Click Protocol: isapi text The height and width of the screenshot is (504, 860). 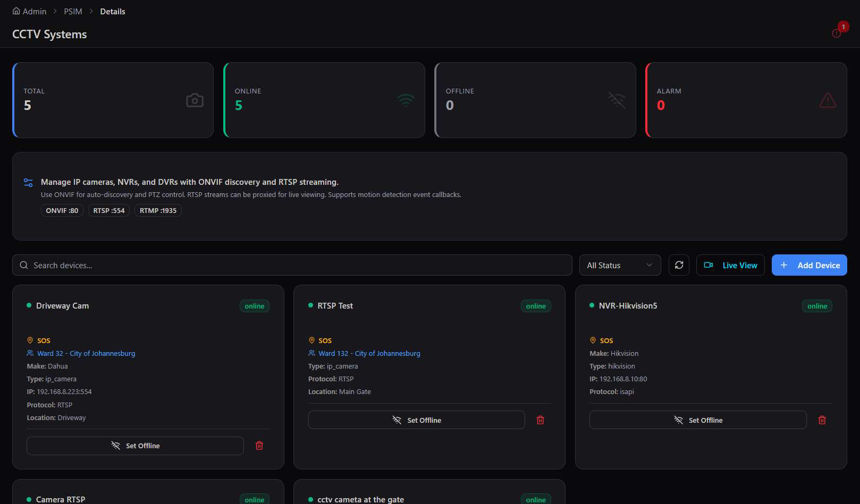[x=612, y=391]
